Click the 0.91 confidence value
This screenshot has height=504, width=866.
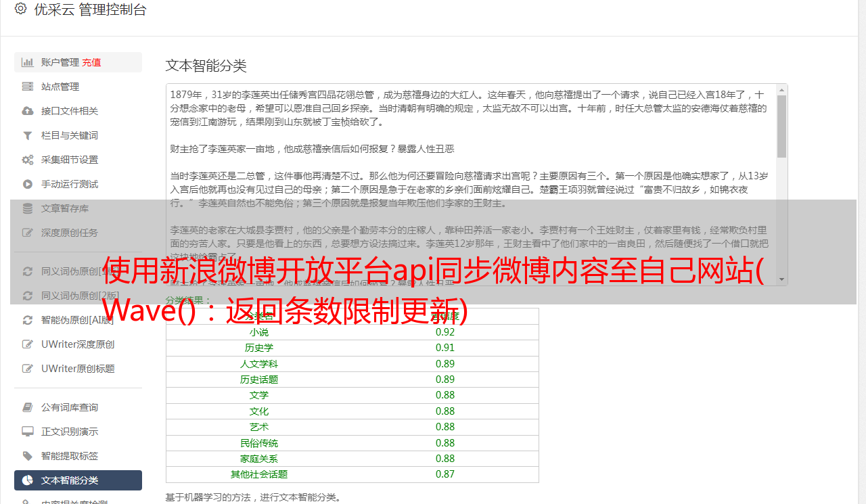point(445,348)
